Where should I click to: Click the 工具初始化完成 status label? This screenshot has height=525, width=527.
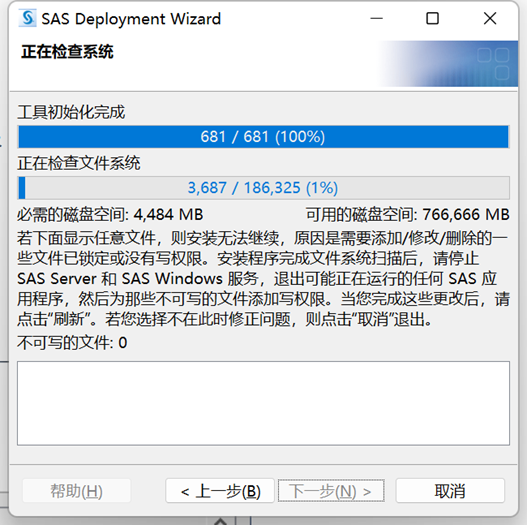[71, 112]
